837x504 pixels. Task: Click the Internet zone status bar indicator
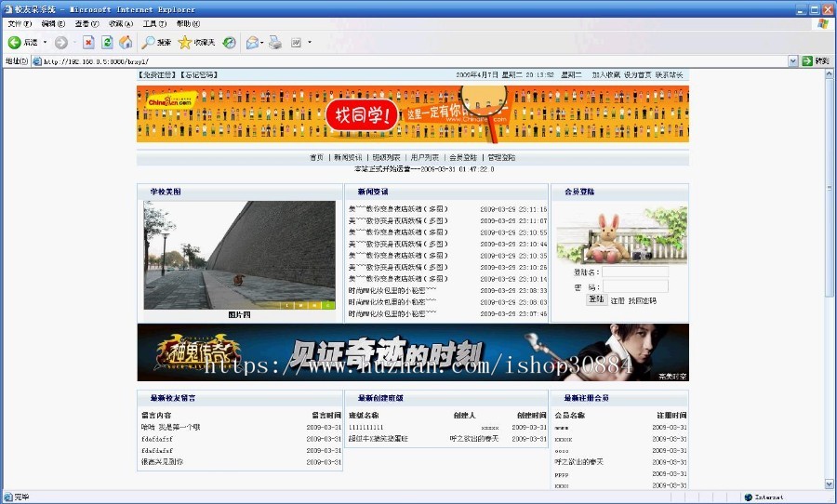tap(764, 497)
